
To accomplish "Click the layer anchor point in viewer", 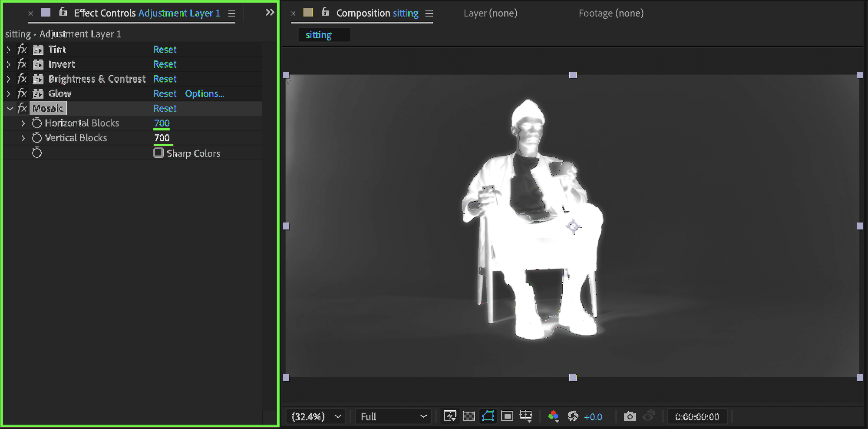I will [x=573, y=226].
